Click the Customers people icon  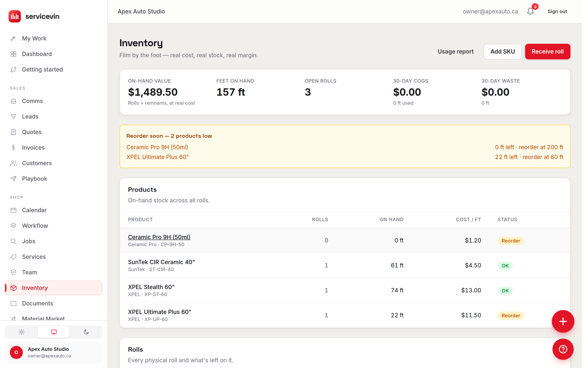pos(13,163)
